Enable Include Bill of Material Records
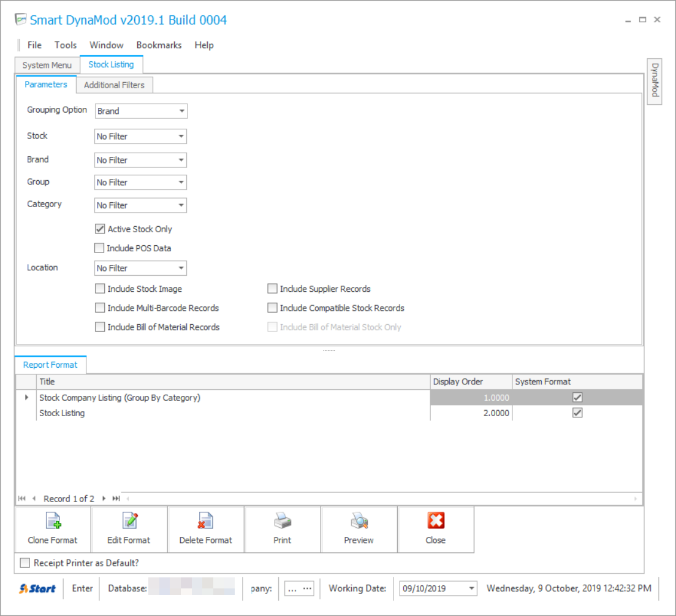 pyautogui.click(x=100, y=327)
